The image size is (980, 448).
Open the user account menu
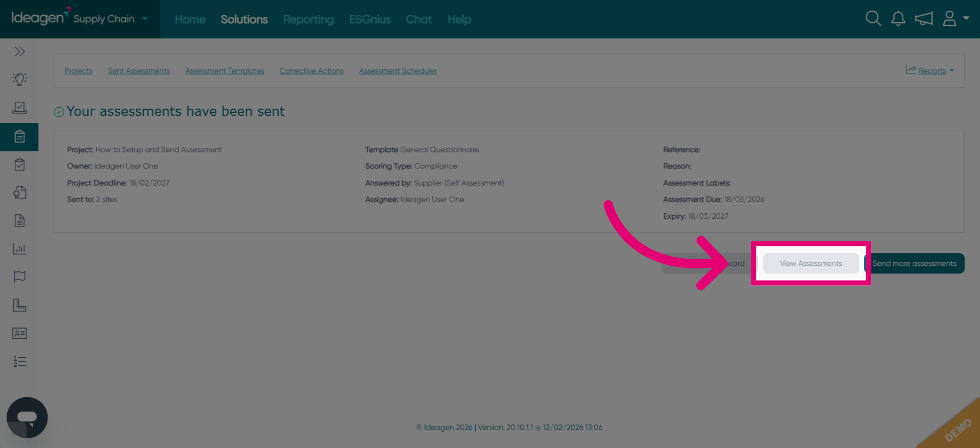click(x=955, y=19)
